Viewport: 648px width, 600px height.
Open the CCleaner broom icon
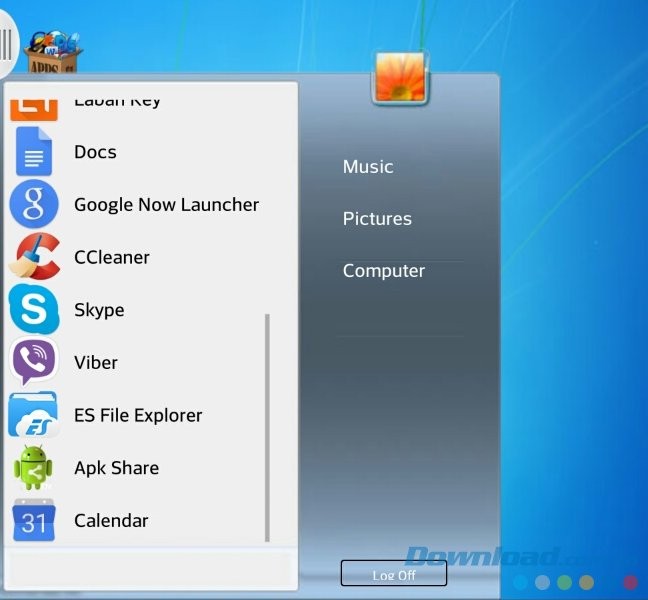click(34, 256)
